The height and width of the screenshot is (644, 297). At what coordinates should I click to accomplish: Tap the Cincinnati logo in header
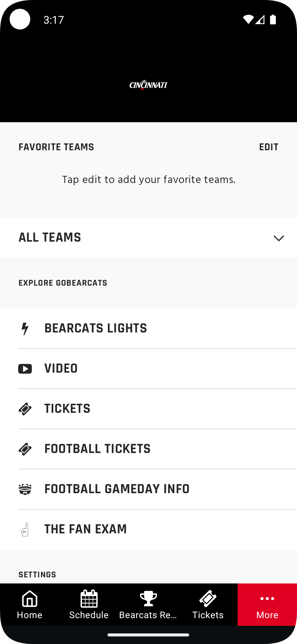coord(148,85)
